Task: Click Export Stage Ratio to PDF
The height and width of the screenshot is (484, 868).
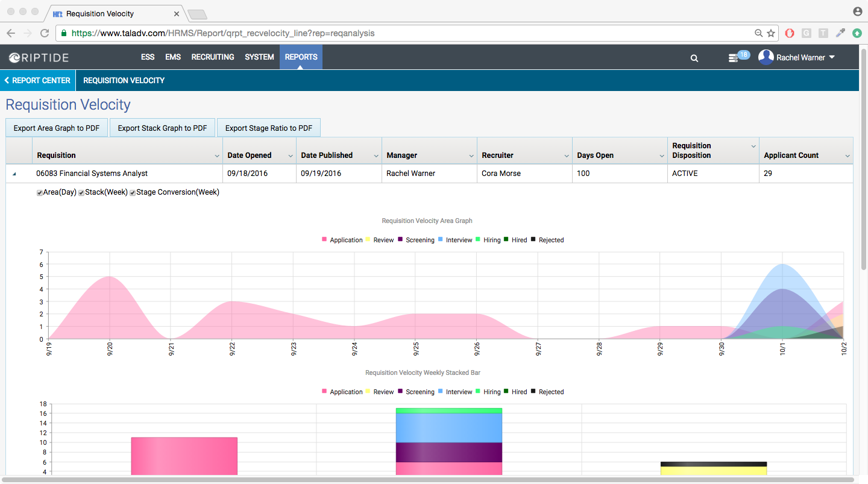Action: [269, 128]
